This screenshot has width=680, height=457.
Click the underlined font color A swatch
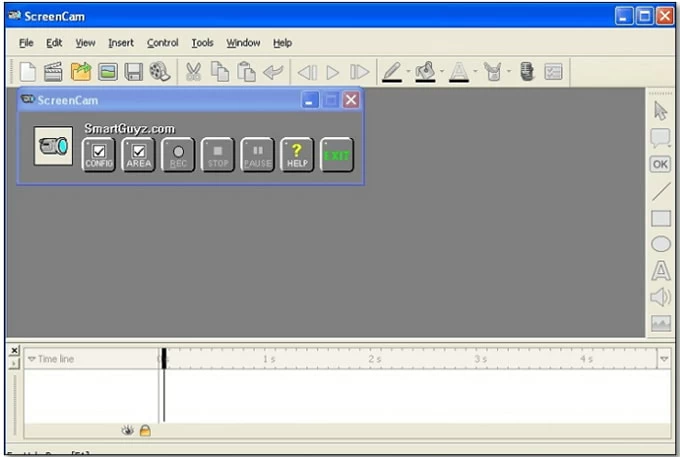(x=458, y=71)
